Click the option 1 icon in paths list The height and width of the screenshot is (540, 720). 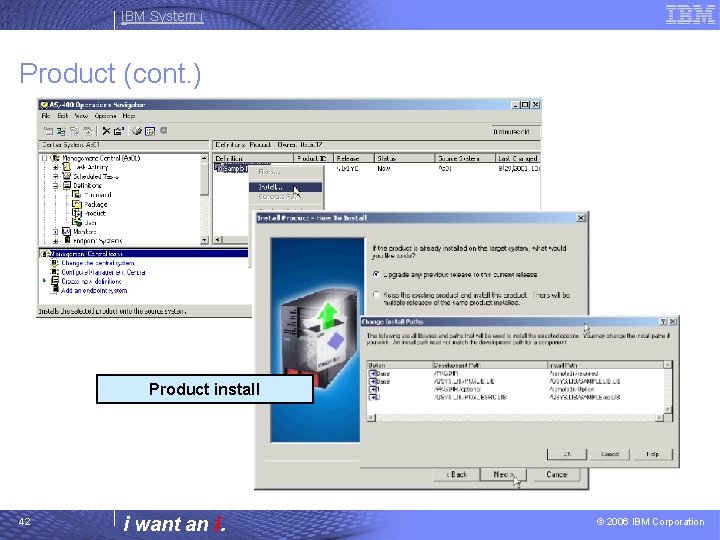point(372,389)
